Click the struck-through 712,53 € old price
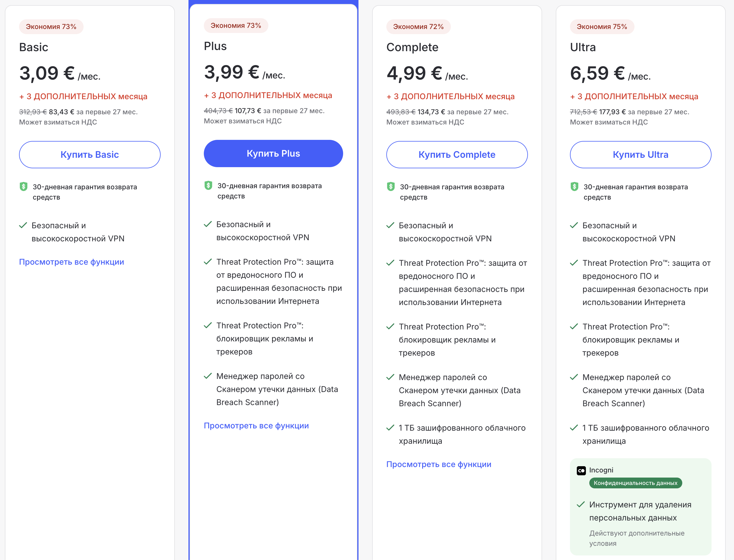 pos(584,112)
